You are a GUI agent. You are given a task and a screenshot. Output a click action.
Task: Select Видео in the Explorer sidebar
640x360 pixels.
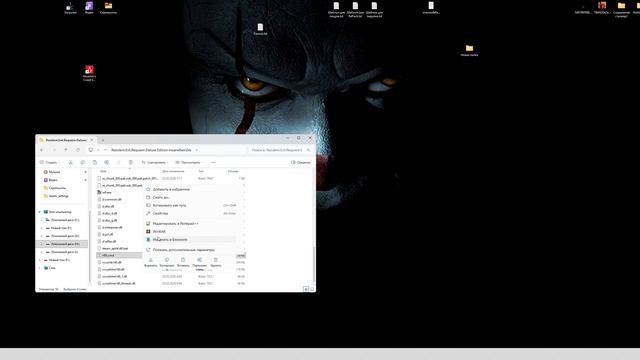coord(53,180)
